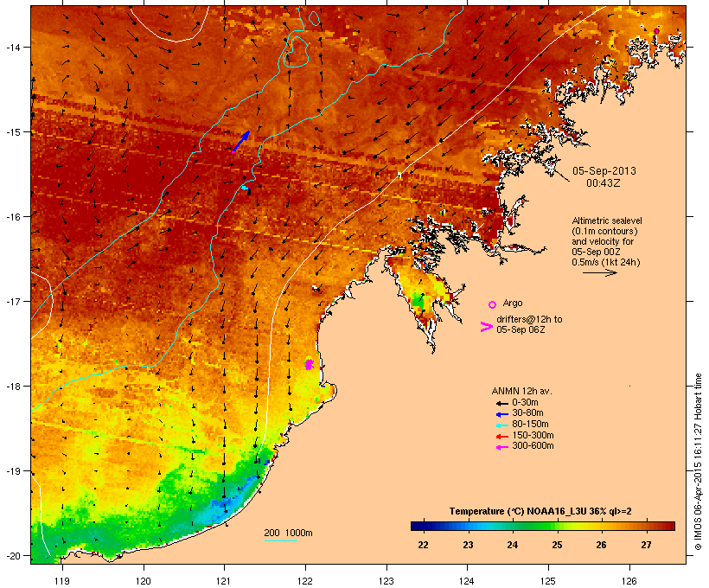Viewport: 709px width, 588px height.
Task: Click the 300-600m depth label
Action: click(533, 446)
